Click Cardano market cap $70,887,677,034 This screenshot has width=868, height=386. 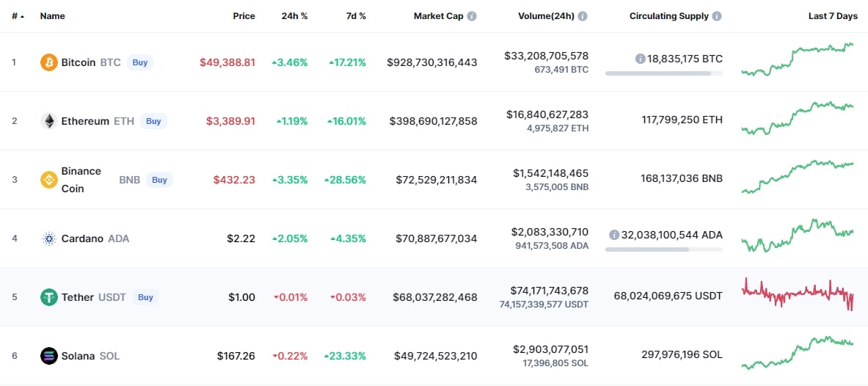[x=437, y=238]
